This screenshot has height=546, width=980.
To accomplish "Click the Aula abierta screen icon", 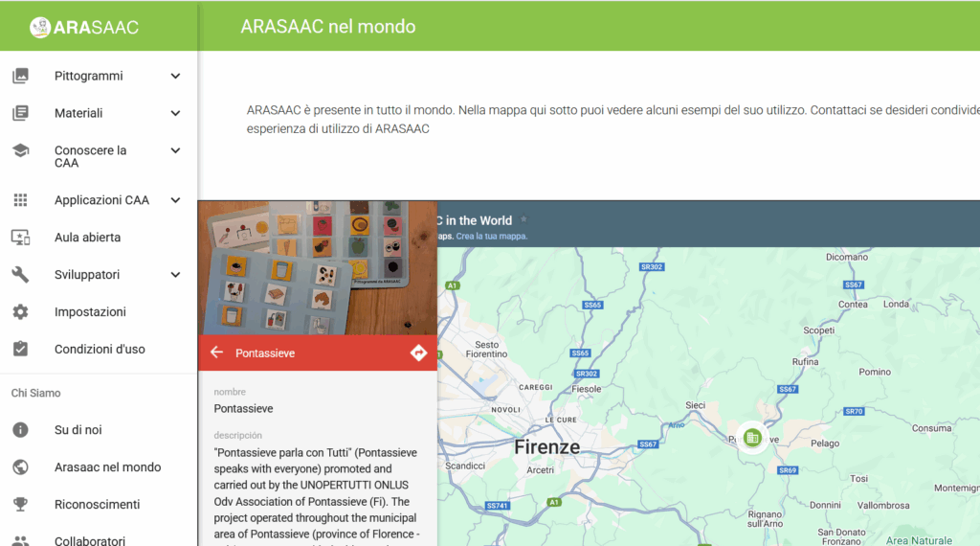I will [x=21, y=237].
